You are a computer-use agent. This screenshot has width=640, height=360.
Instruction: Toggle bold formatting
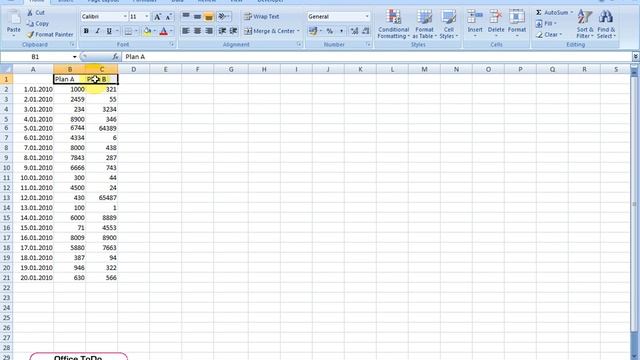click(x=86, y=31)
